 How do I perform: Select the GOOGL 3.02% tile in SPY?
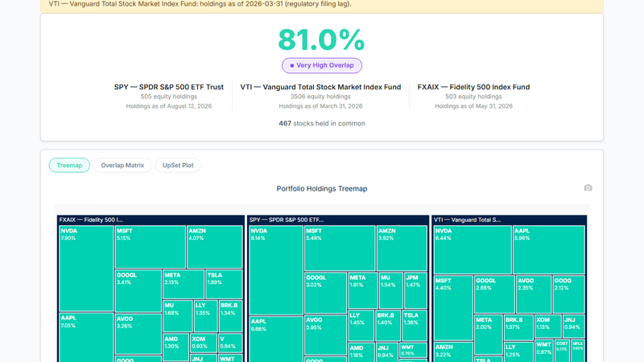[x=326, y=293]
